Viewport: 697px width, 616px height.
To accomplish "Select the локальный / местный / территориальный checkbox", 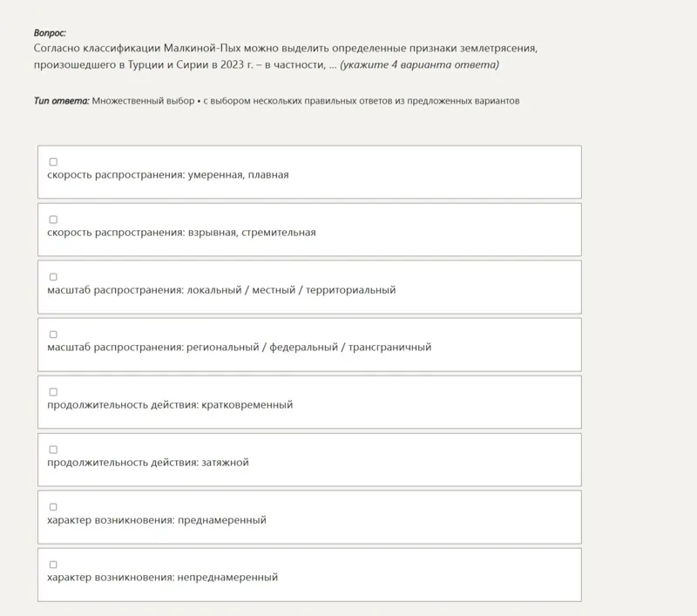I will [x=53, y=277].
